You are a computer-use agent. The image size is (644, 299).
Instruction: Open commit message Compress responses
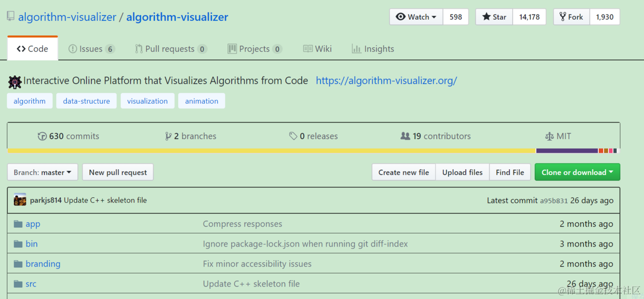243,224
